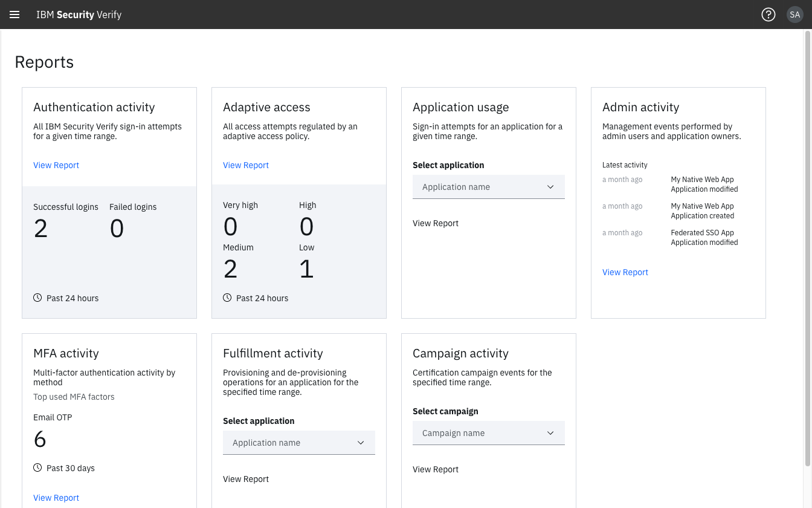Image resolution: width=812 pixels, height=508 pixels.
Task: Click chevron of Fulfillment activity dropdown
Action: [x=361, y=443]
